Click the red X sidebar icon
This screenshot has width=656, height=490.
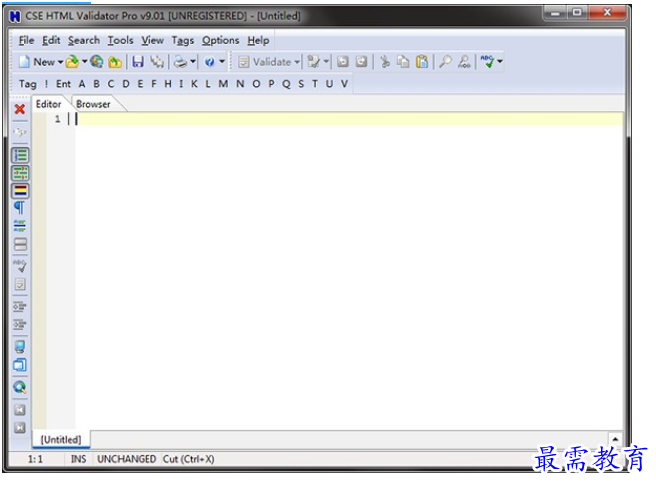pyautogui.click(x=20, y=109)
